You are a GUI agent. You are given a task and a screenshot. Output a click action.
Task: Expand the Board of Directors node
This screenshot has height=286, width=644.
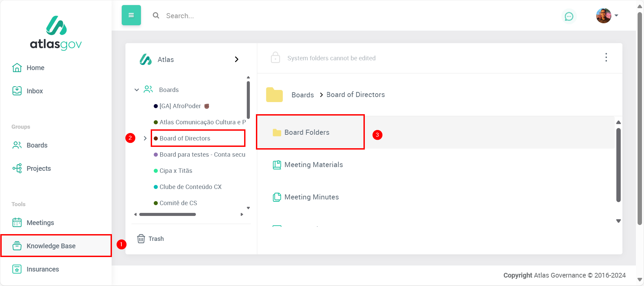145,138
